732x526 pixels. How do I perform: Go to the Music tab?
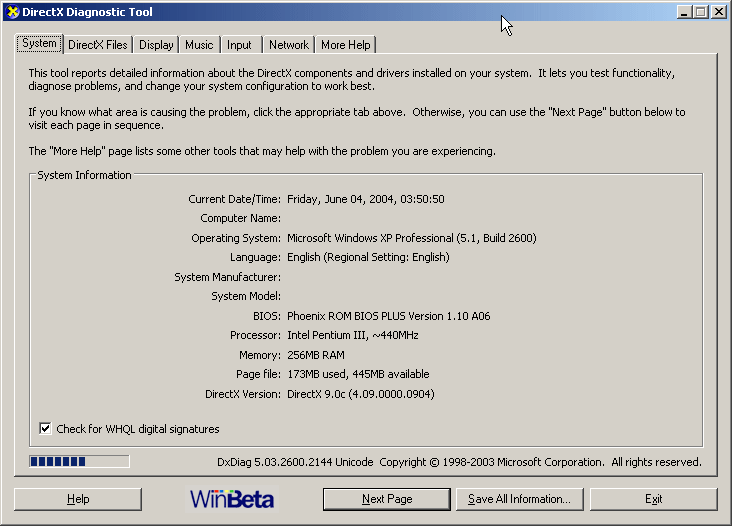[x=199, y=45]
